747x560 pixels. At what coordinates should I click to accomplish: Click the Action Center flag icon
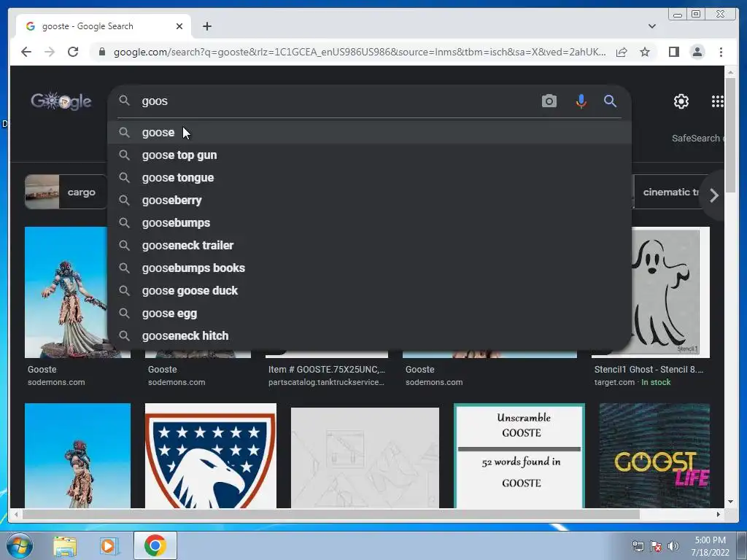coord(656,546)
